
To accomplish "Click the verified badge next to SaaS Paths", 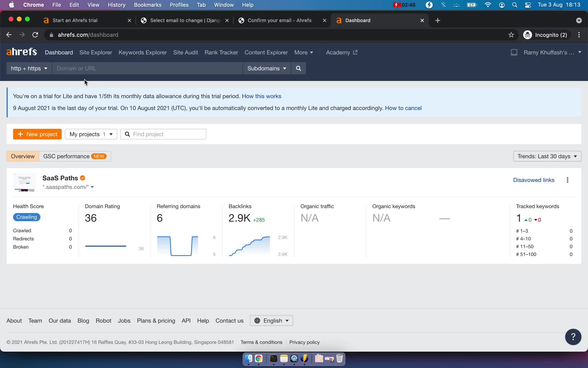I will 82,178.
